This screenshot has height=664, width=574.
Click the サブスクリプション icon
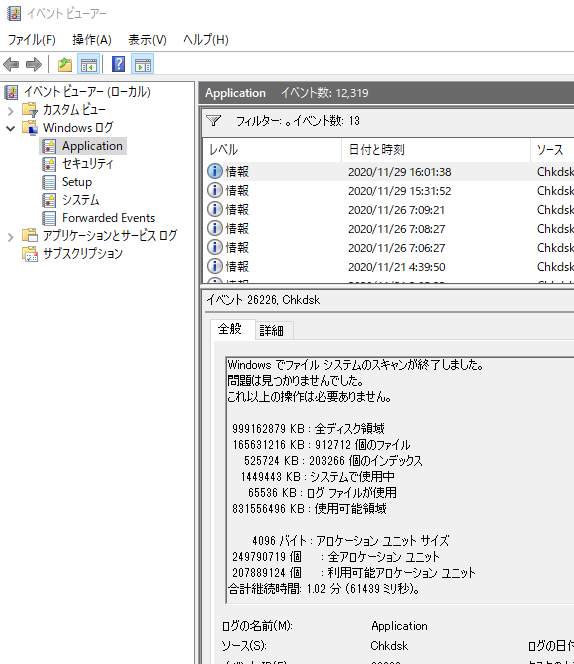click(x=30, y=254)
